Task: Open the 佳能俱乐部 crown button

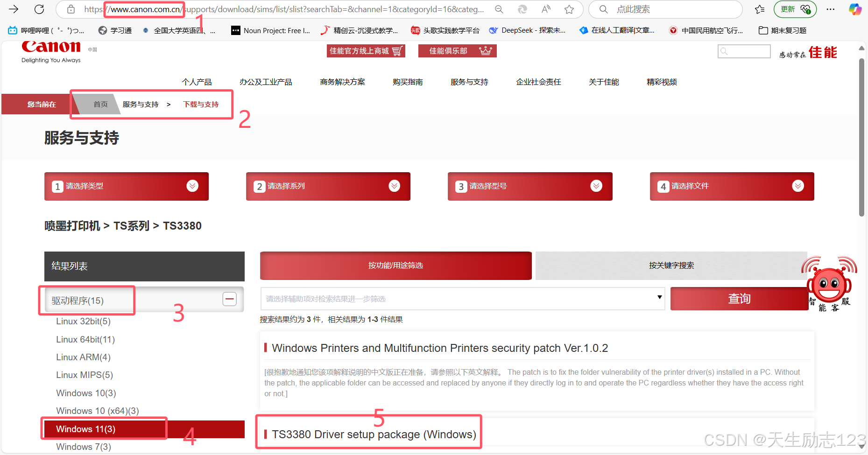Action: click(457, 51)
